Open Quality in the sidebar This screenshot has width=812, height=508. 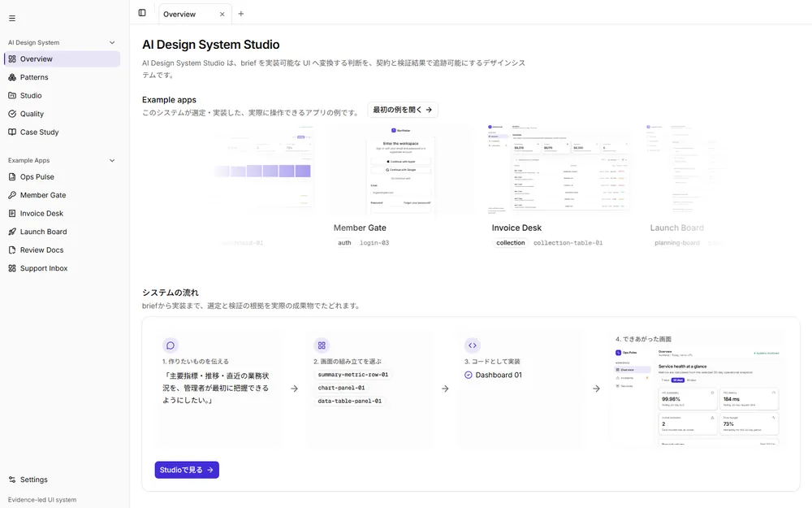pyautogui.click(x=63, y=114)
